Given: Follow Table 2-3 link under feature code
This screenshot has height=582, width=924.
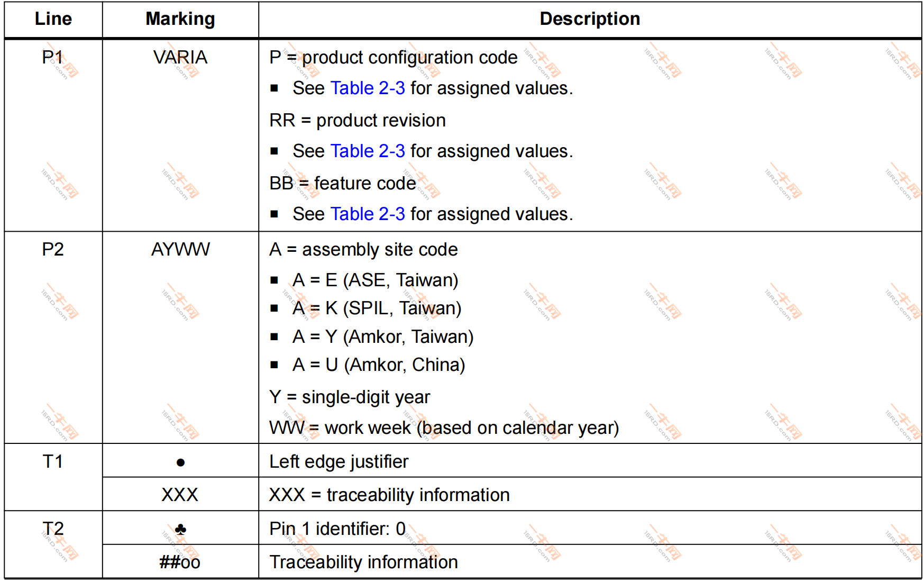Looking at the screenshot, I should pyautogui.click(x=368, y=214).
